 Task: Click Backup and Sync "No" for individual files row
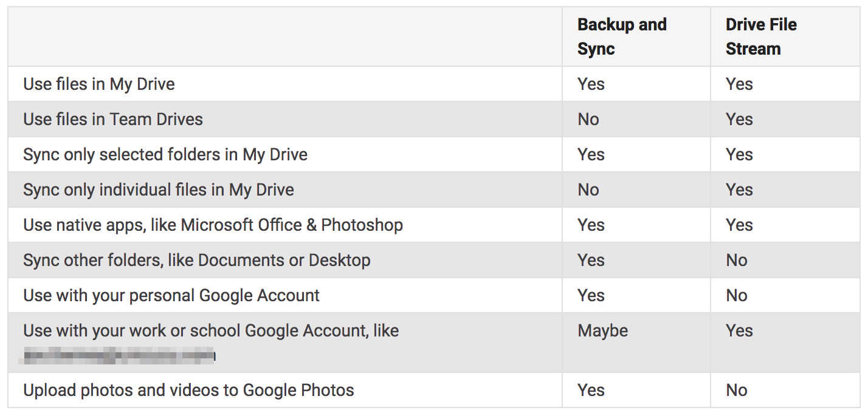588,189
